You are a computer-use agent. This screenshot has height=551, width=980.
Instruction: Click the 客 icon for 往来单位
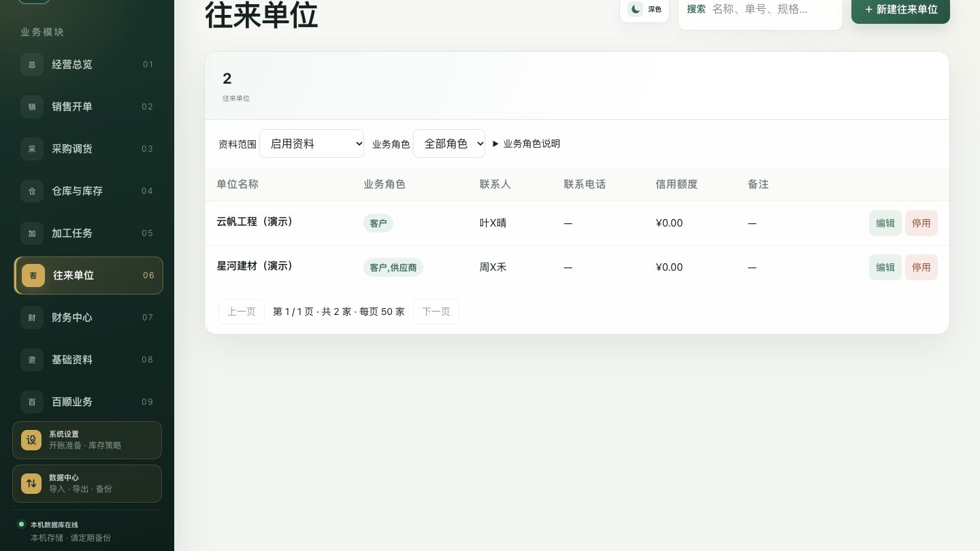[x=33, y=275]
